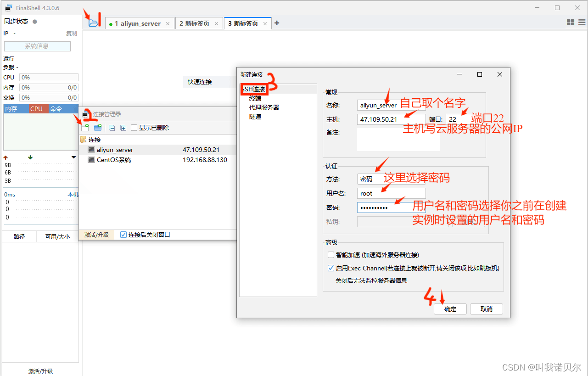The height and width of the screenshot is (376, 588).
Task: Close the aliyun_server tab
Action: pyautogui.click(x=168, y=23)
